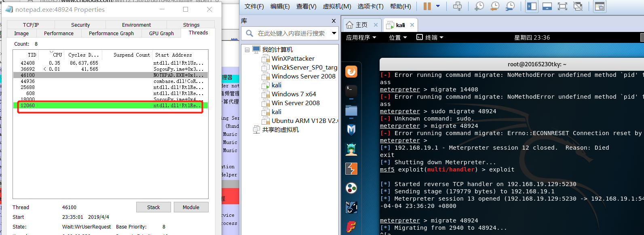This screenshot has height=235, width=644.
Task: Open the Terminal icon in the Kali dock
Action: (x=351, y=90)
